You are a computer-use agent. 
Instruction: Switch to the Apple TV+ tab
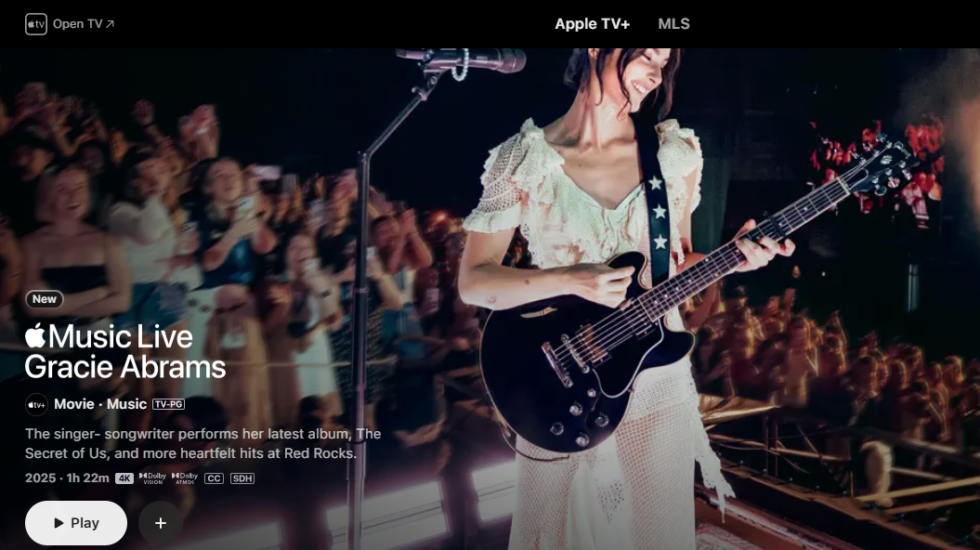pyautogui.click(x=592, y=24)
